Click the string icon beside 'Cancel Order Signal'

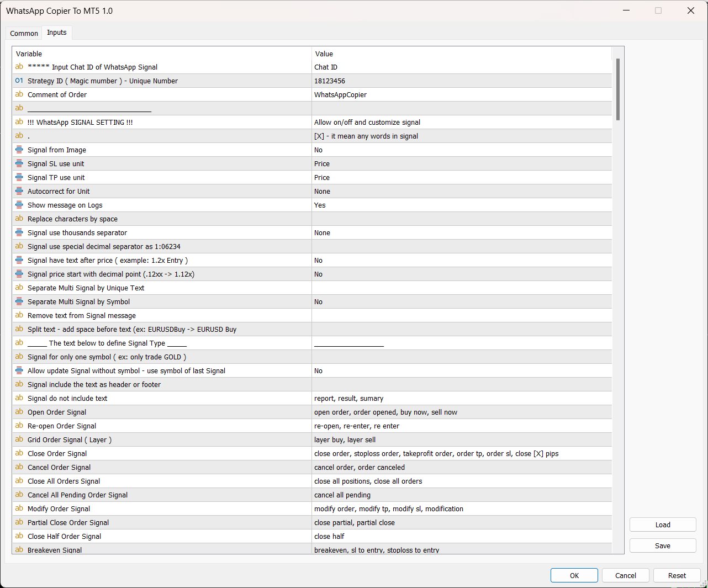tap(19, 467)
